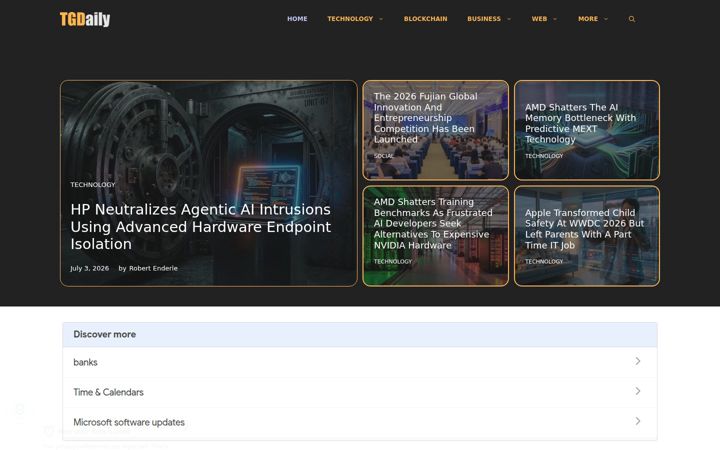Select the Time & Calendars suggestion
The image size is (720, 450).
pyautogui.click(x=360, y=392)
